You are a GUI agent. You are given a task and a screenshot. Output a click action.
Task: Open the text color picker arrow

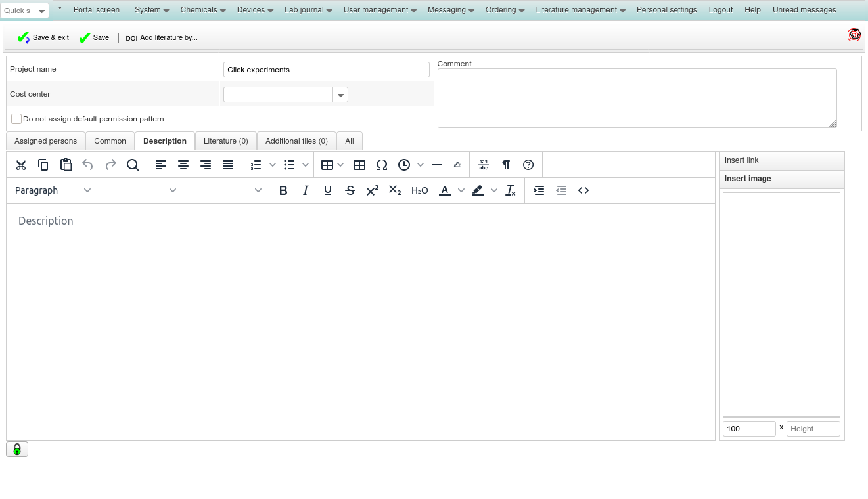461,190
